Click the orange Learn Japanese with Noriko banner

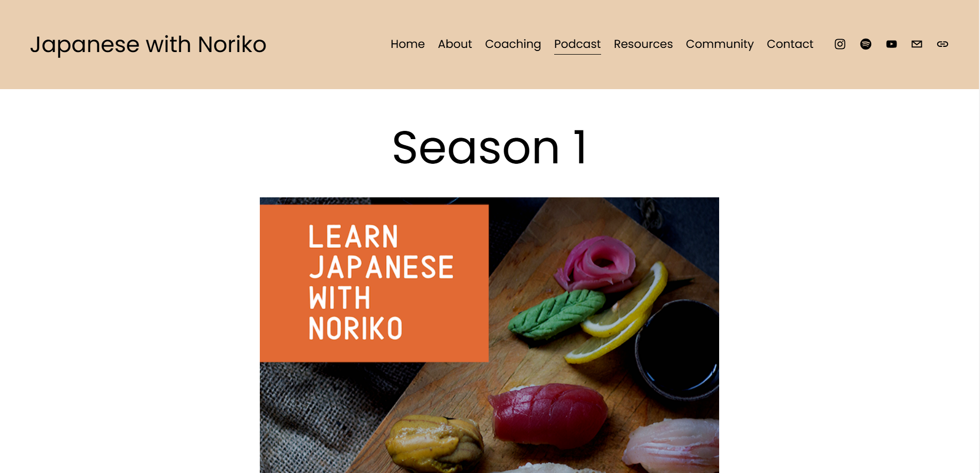point(374,283)
